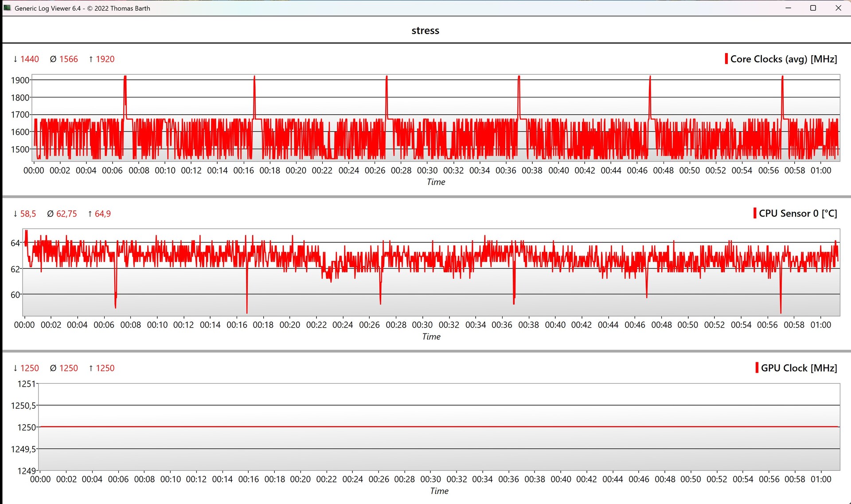Click the red CPU Sensor 0 legend swatch

pyautogui.click(x=755, y=213)
